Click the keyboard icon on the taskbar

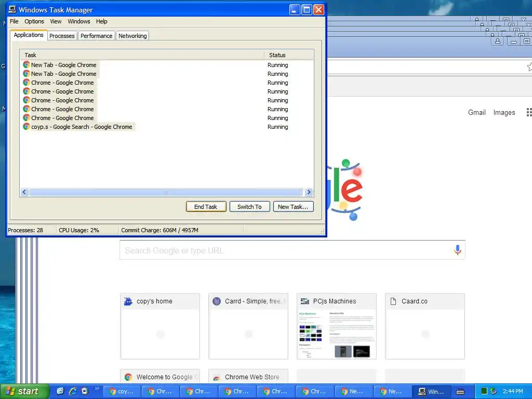point(460,392)
